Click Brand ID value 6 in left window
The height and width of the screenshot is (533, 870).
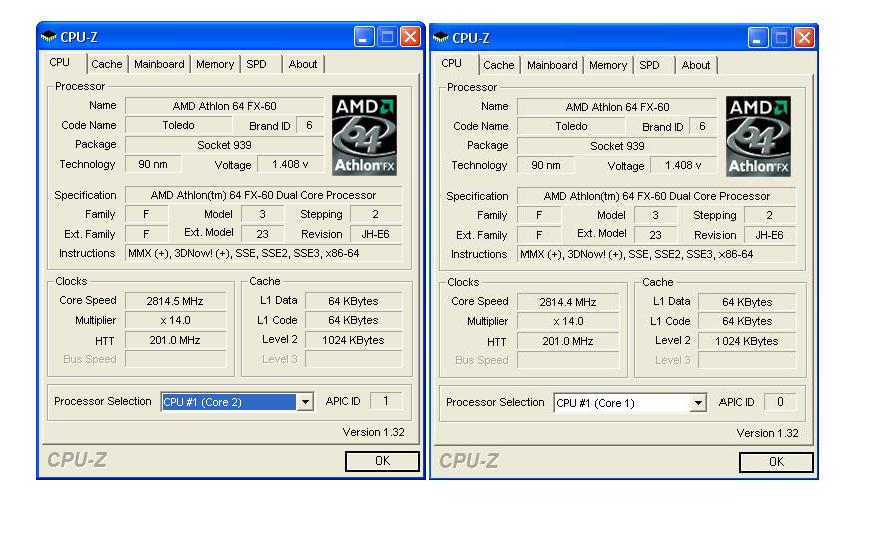310,125
